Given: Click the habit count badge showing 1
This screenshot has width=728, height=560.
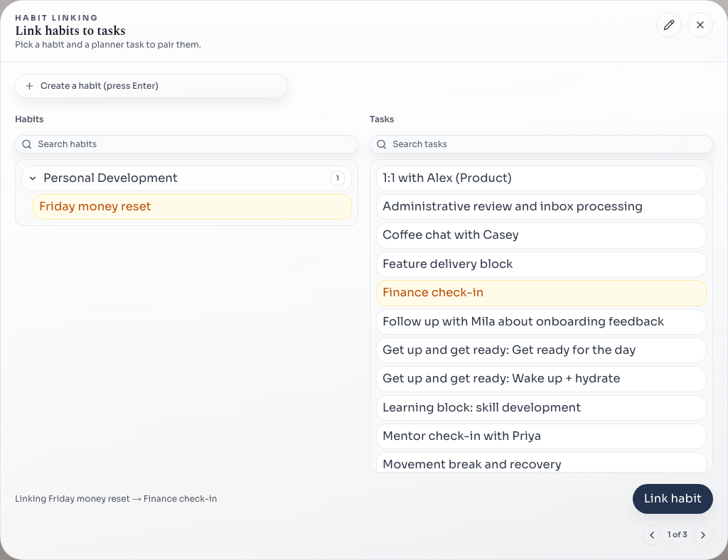Looking at the screenshot, I should point(338,178).
